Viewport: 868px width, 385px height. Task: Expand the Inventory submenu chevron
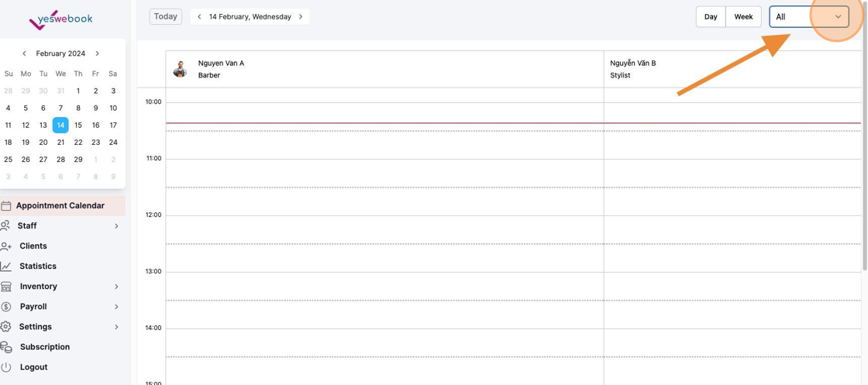pyautogui.click(x=116, y=287)
